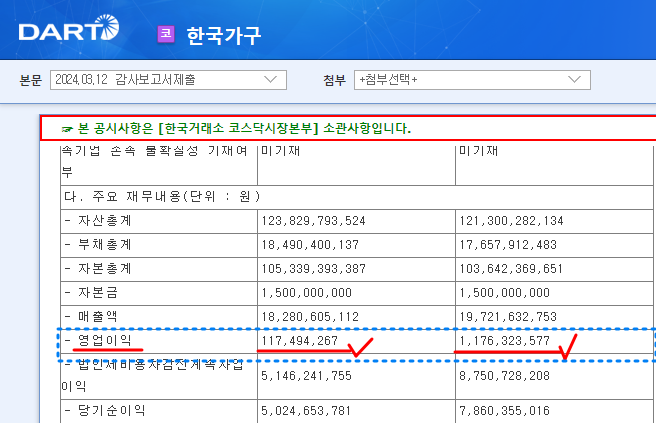Select the 다. 주요 재무내용(단위 : 원) heading

coord(162,196)
